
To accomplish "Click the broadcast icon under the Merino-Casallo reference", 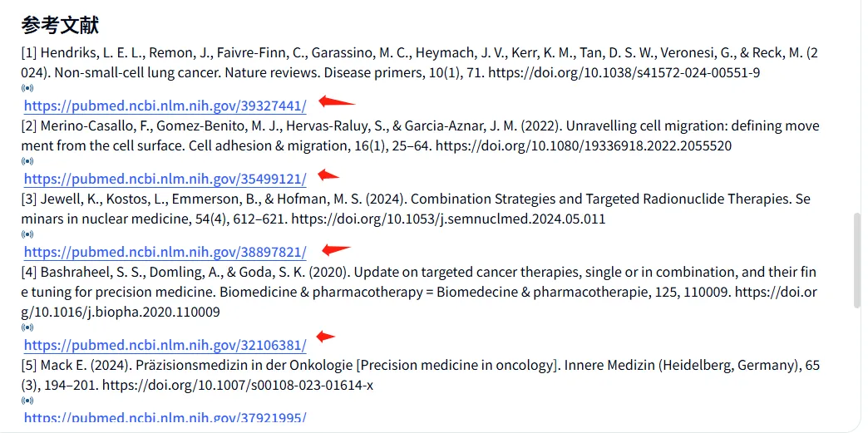I will point(27,161).
